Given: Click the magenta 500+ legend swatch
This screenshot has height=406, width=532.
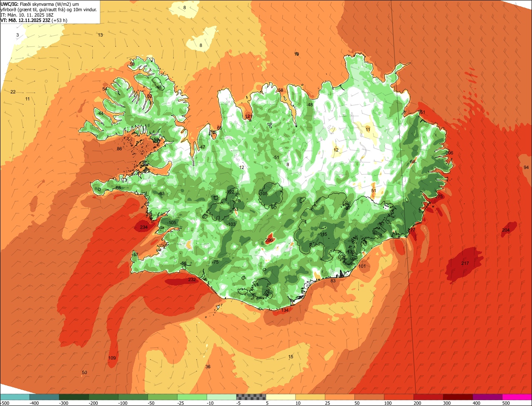Looking at the screenshot, I should (517, 397).
